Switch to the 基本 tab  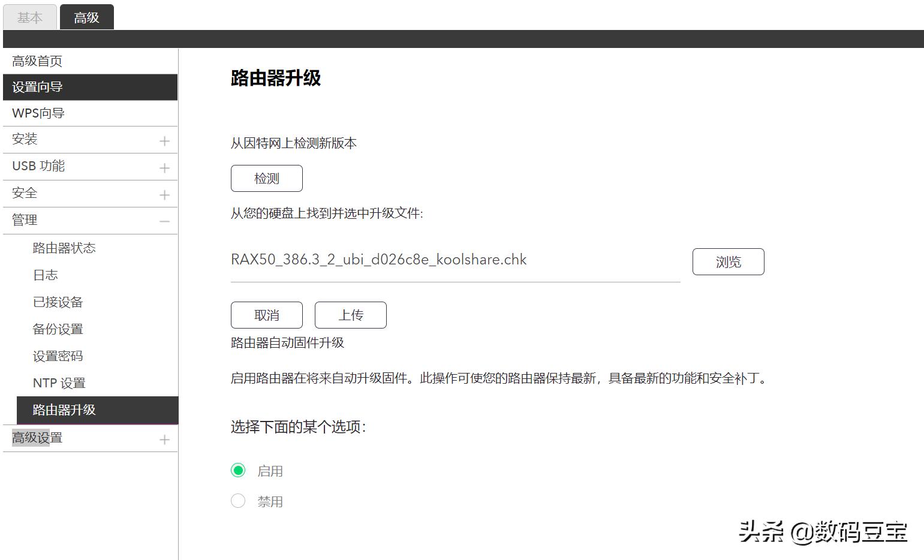29,17
